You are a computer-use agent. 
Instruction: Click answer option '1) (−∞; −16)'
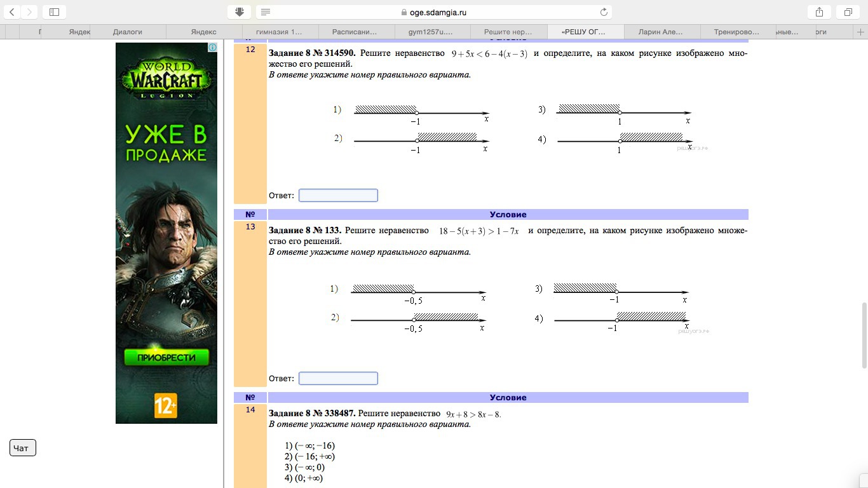pos(310,445)
